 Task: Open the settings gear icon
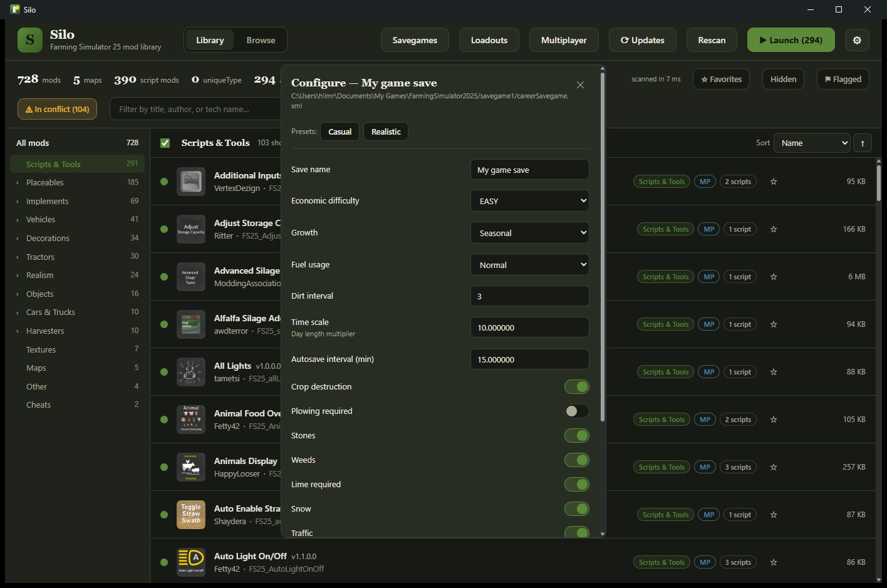click(x=857, y=40)
